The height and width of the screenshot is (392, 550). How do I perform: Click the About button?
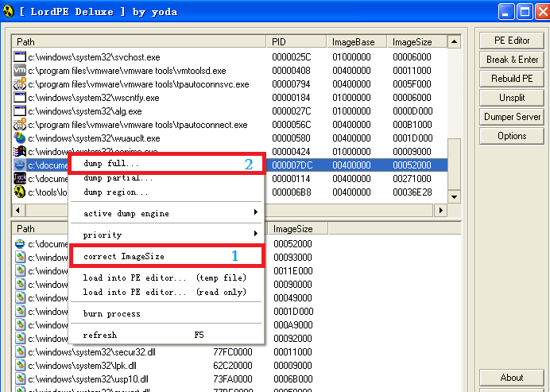tap(512, 378)
